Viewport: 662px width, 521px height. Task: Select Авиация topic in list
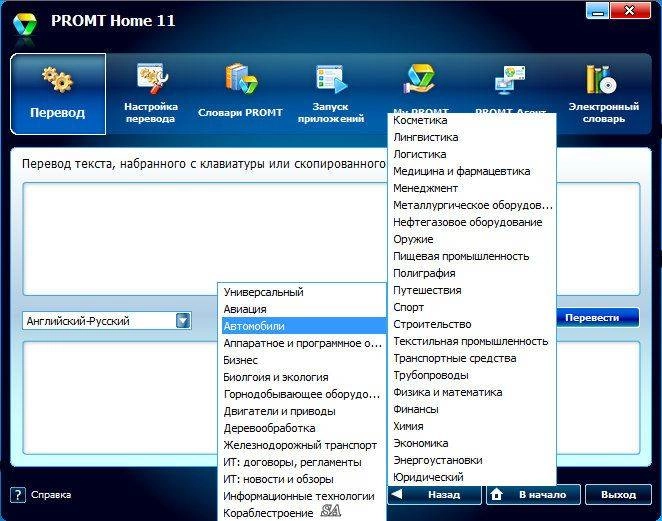304,309
